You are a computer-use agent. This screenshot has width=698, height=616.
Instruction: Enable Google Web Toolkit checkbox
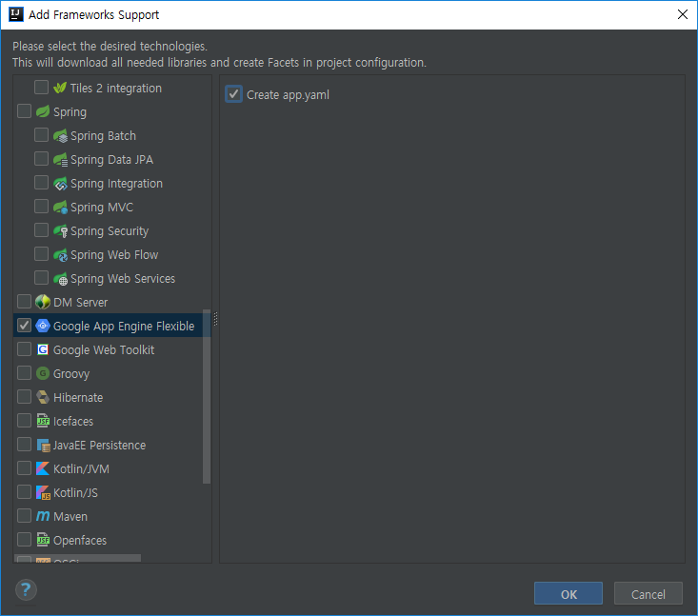[x=24, y=349]
